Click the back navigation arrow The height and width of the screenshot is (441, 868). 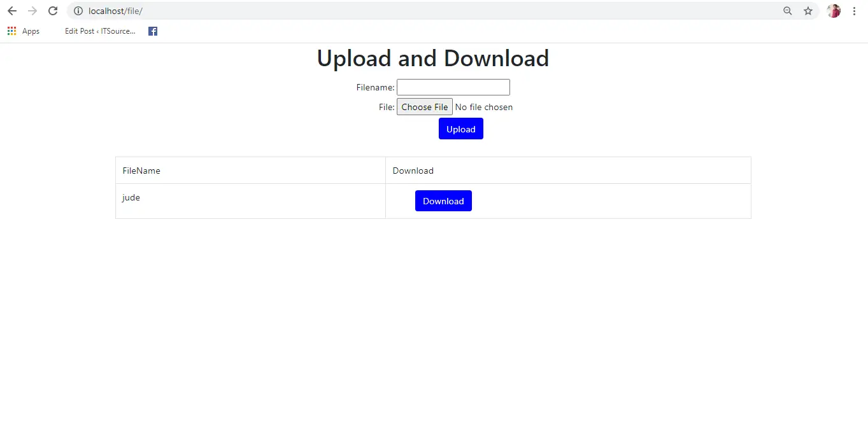point(11,11)
